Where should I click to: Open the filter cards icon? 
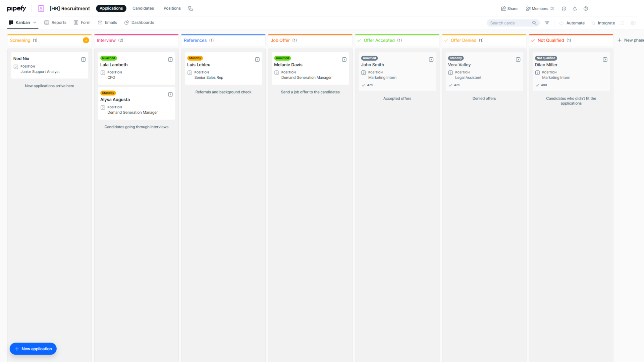point(547,23)
